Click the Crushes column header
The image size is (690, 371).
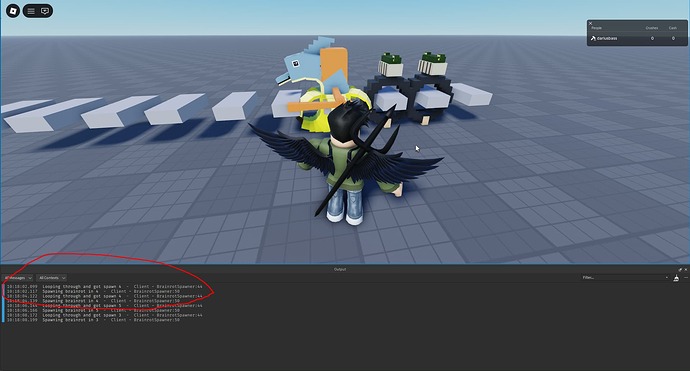652,28
